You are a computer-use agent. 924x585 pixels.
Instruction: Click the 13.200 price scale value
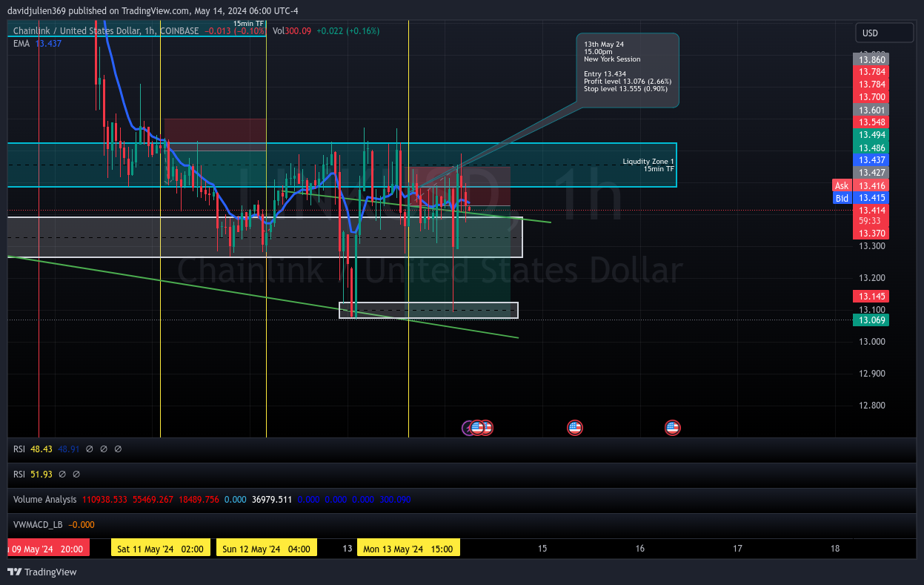871,278
